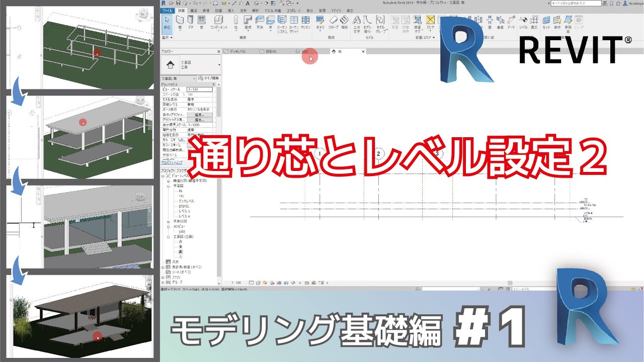
Task: Open the 1FL plan in project browser
Action: tap(181, 196)
